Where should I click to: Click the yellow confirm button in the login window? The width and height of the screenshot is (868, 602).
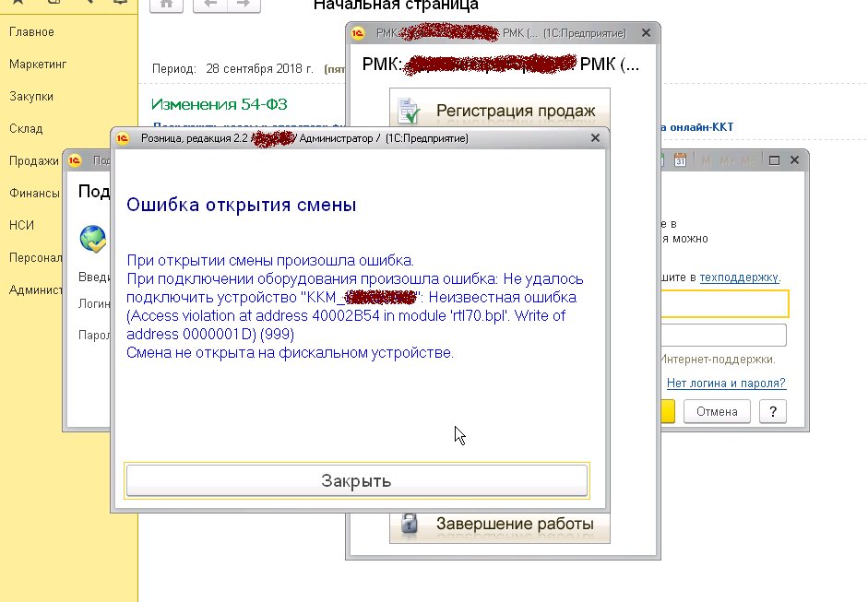click(x=668, y=412)
